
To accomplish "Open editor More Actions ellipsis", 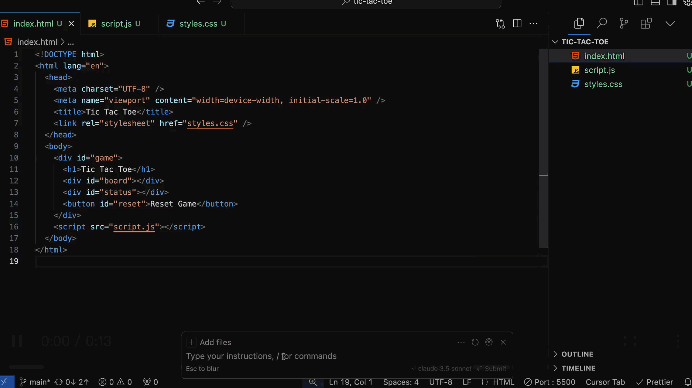I will point(534,23).
